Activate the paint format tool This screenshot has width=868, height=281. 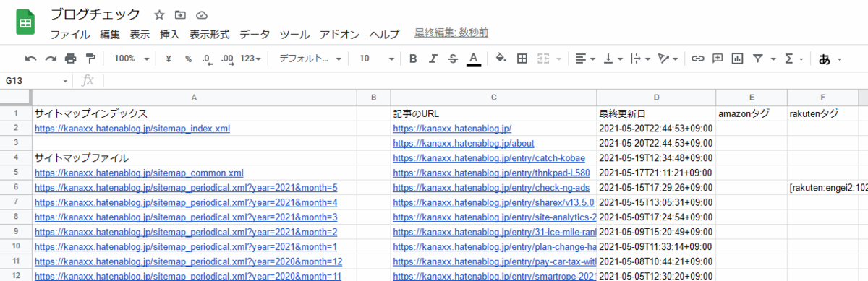click(x=90, y=59)
